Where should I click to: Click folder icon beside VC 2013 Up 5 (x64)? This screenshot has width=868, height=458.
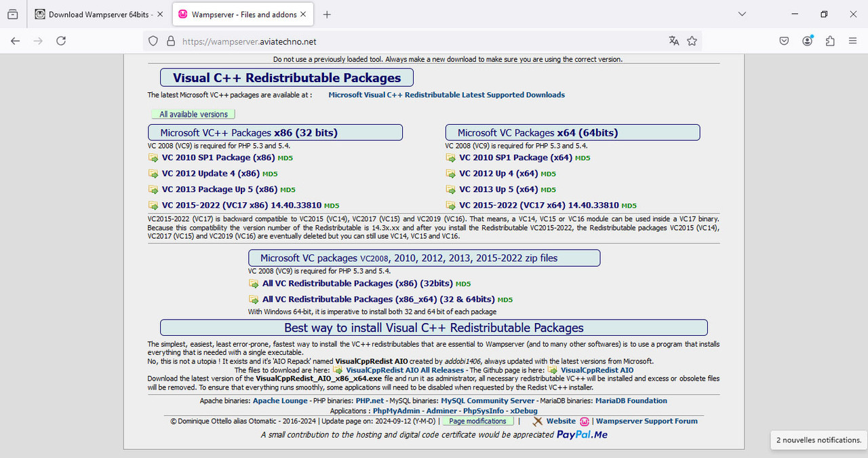click(x=451, y=189)
